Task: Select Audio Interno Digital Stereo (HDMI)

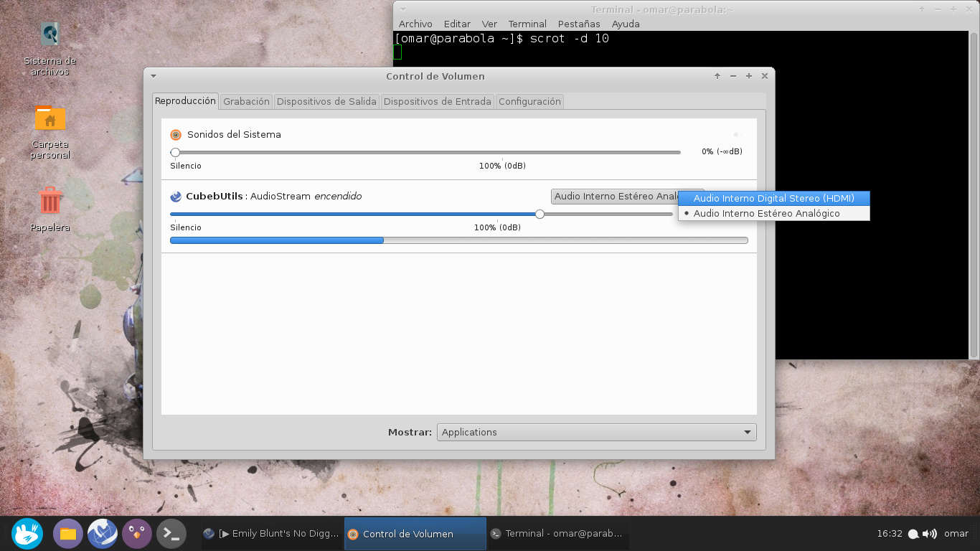Action: tap(774, 198)
